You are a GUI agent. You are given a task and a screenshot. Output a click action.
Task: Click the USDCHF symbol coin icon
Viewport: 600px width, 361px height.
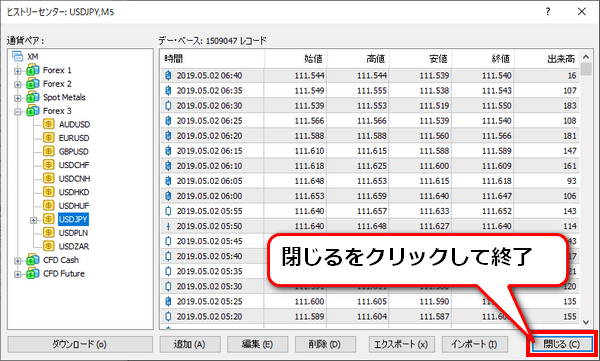click(x=49, y=165)
